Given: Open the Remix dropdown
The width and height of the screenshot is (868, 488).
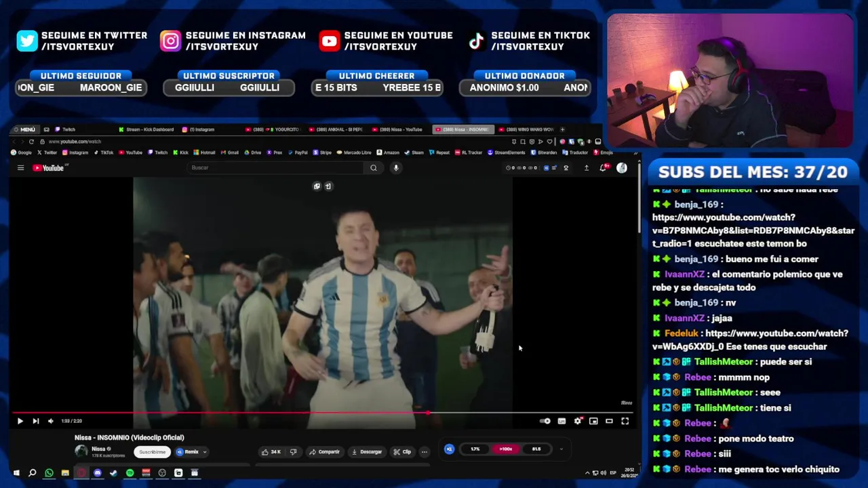Looking at the screenshot, I should click(191, 451).
